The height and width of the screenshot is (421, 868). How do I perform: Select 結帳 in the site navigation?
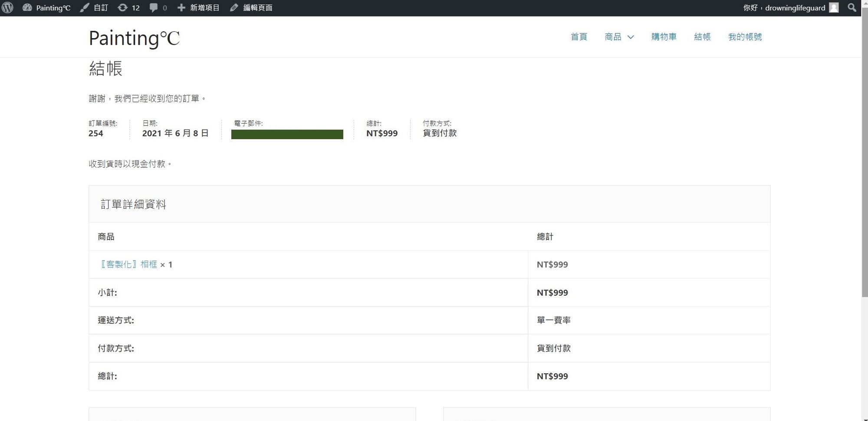[702, 37]
